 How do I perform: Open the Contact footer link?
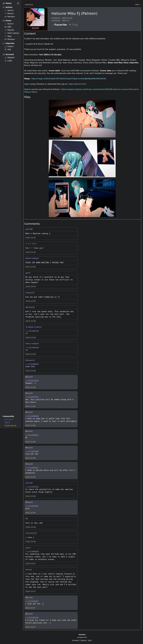(x=76, y=641)
